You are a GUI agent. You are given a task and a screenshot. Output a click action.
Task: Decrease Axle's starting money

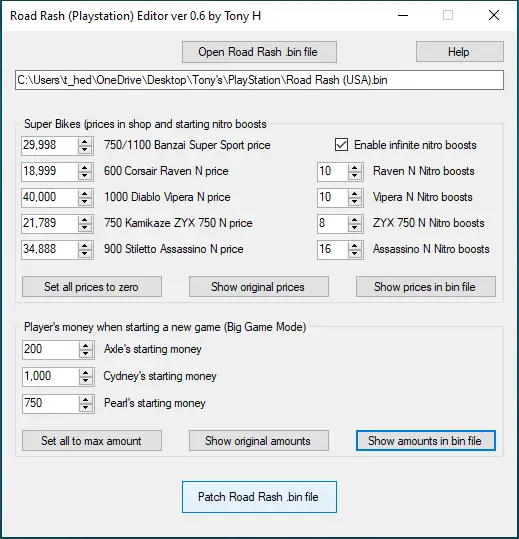point(86,354)
